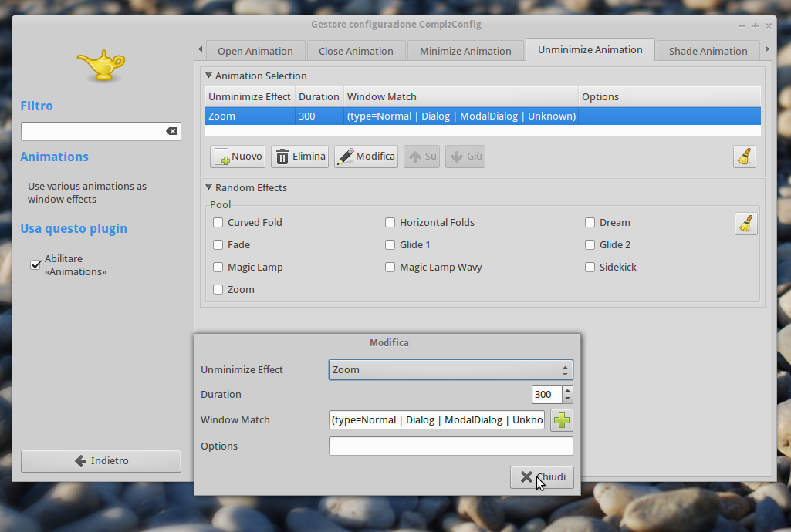Close the Modifica dialog with Chiudi
Screen dimensions: 791x532
point(542,477)
